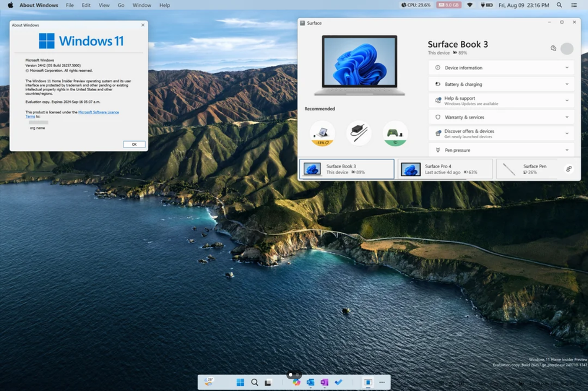Click the menu bar date and time

(x=524, y=5)
